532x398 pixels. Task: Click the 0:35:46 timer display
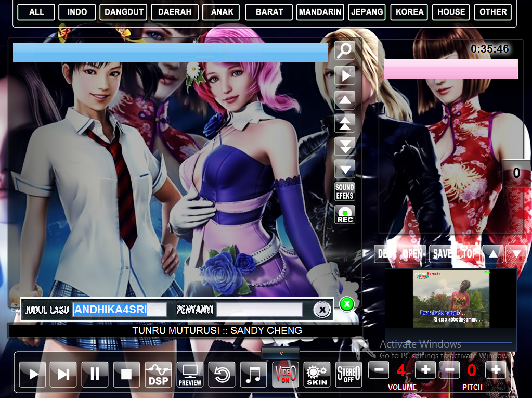[489, 49]
